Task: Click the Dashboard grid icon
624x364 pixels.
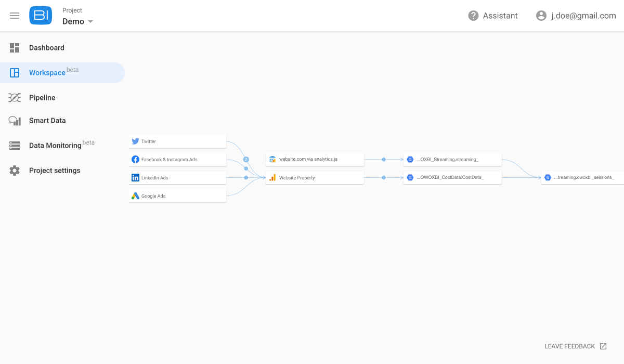Action: [x=15, y=48]
